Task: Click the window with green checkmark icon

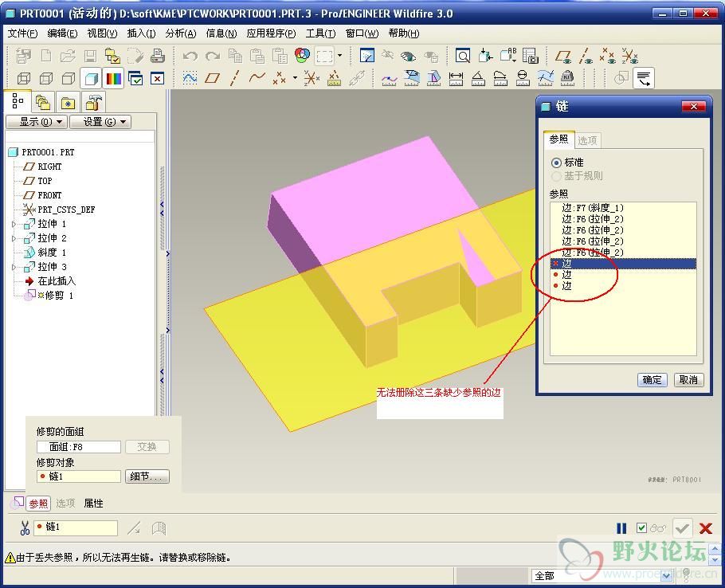Action: click(135, 78)
